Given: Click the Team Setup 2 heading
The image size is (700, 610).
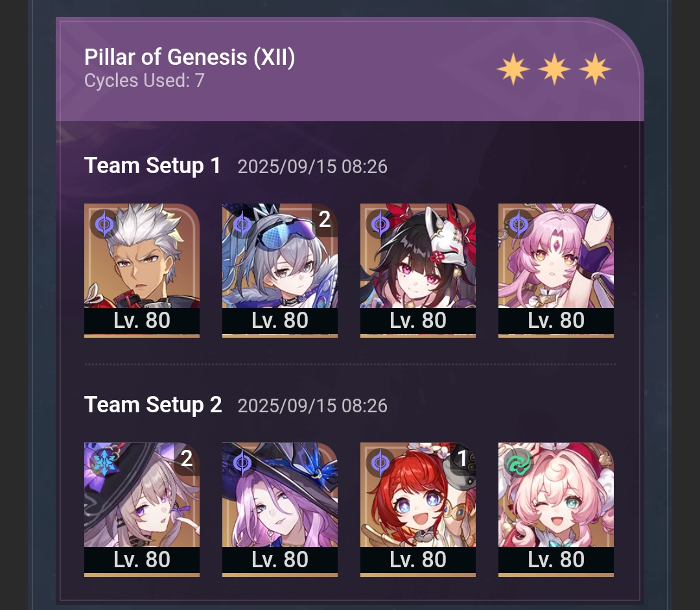Looking at the screenshot, I should tap(153, 405).
